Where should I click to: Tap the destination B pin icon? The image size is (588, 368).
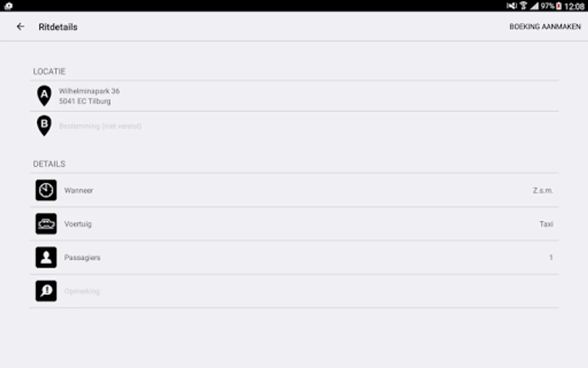click(x=44, y=126)
